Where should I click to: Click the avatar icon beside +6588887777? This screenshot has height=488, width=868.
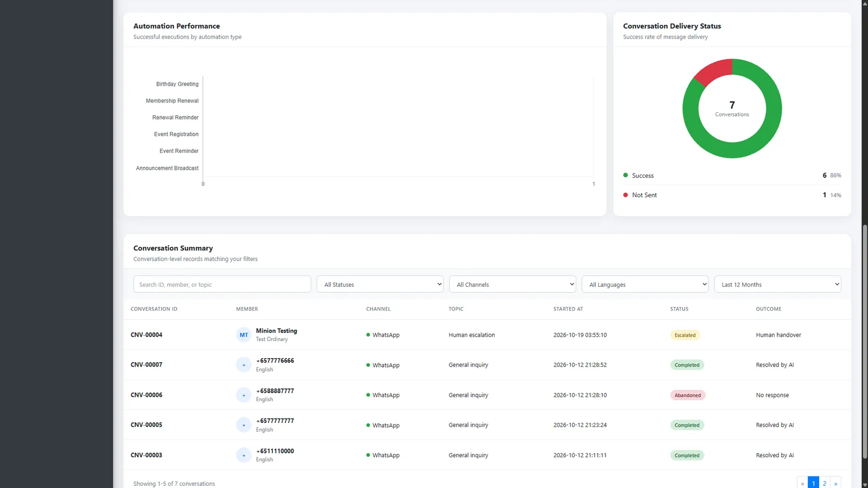click(x=244, y=395)
